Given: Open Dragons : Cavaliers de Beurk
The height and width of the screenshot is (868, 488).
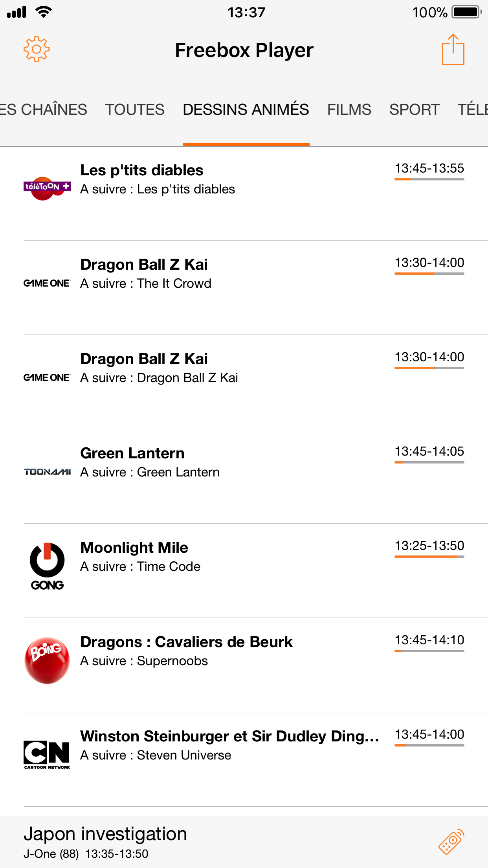Looking at the screenshot, I should tap(186, 642).
